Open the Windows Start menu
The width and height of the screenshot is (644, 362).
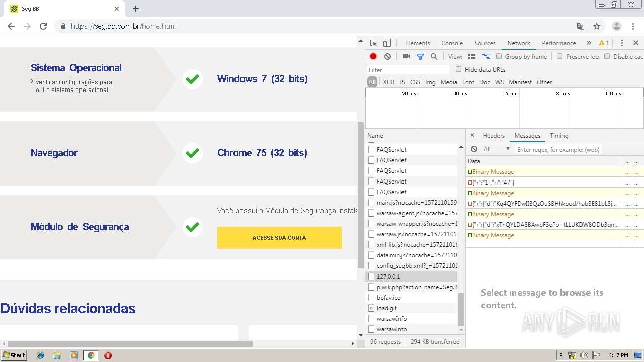(x=14, y=355)
